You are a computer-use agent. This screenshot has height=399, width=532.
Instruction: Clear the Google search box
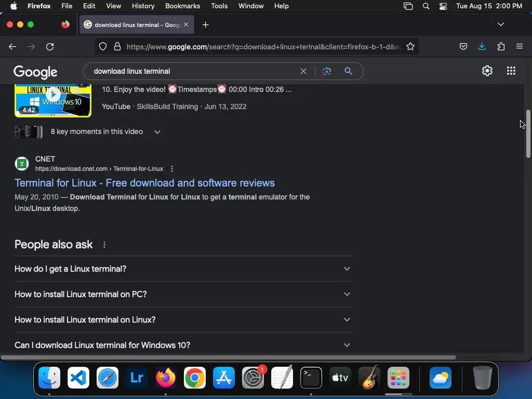tap(303, 71)
